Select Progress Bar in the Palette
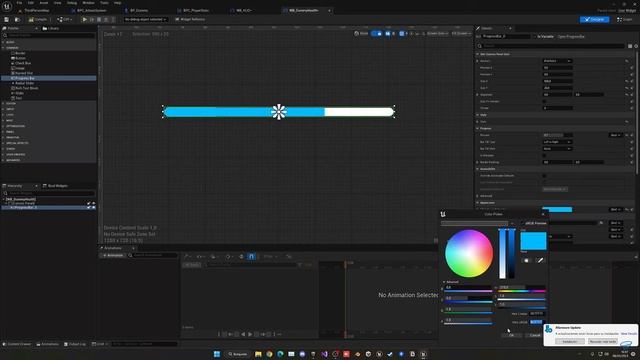Viewport: 640px width, 360px height. pos(49,78)
